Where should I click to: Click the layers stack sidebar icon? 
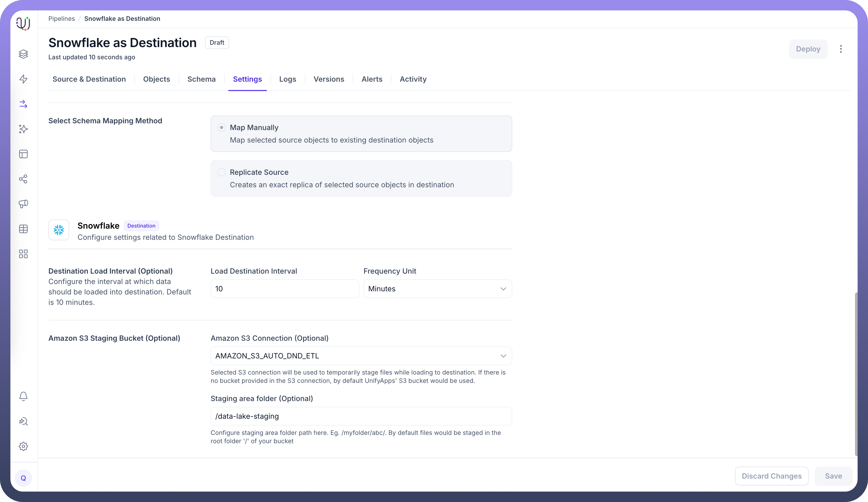[23, 54]
